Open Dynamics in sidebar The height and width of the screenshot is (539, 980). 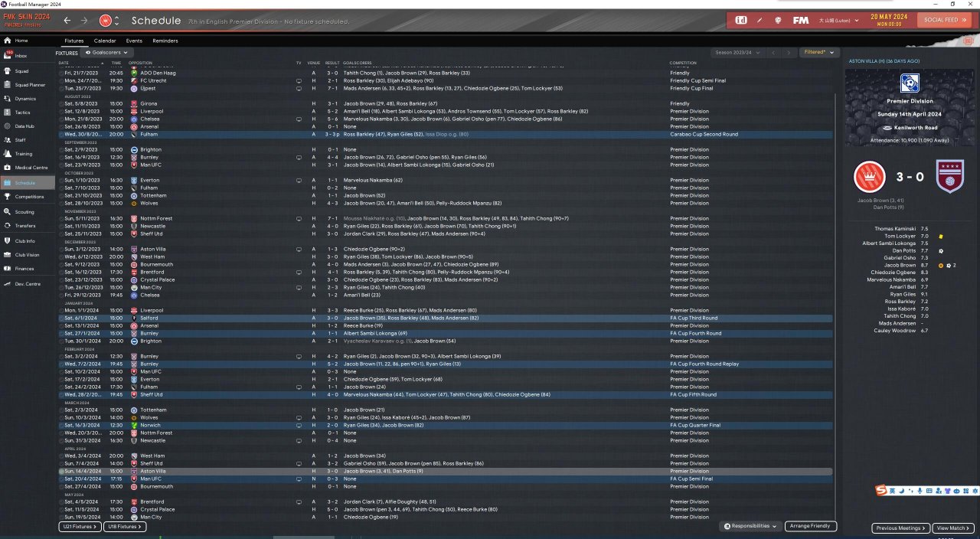click(28, 99)
